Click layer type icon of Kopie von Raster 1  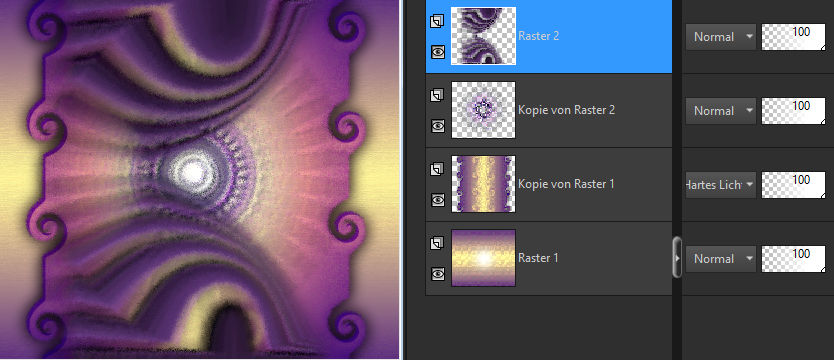(437, 169)
